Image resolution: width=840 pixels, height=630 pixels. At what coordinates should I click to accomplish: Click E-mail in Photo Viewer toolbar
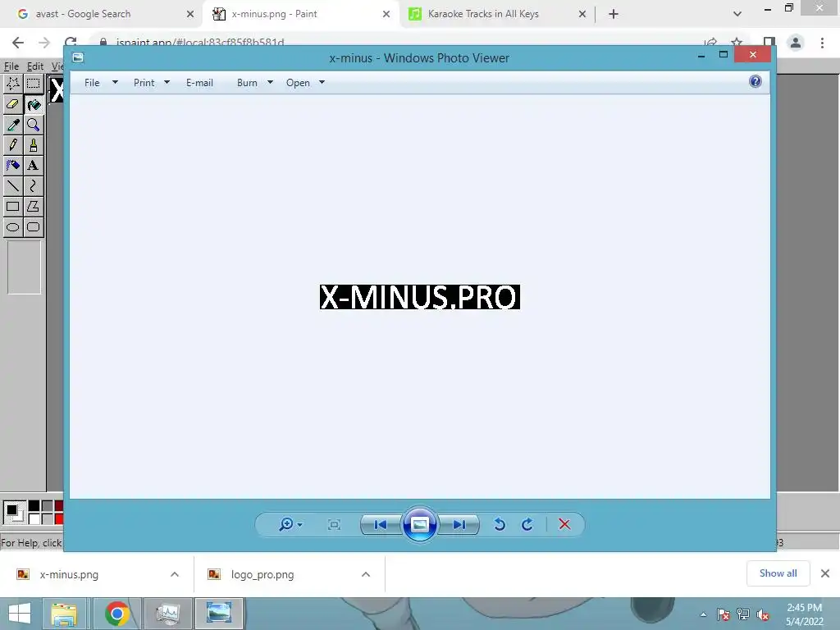tap(199, 83)
